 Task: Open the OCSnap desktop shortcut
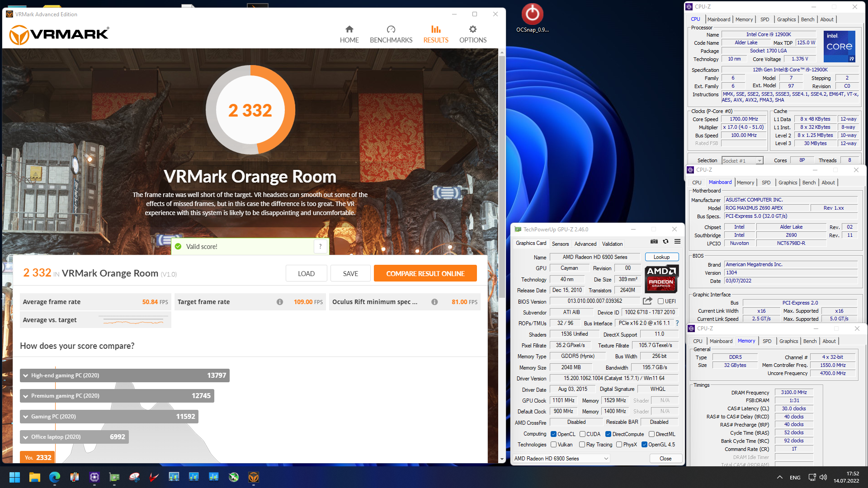point(533,18)
